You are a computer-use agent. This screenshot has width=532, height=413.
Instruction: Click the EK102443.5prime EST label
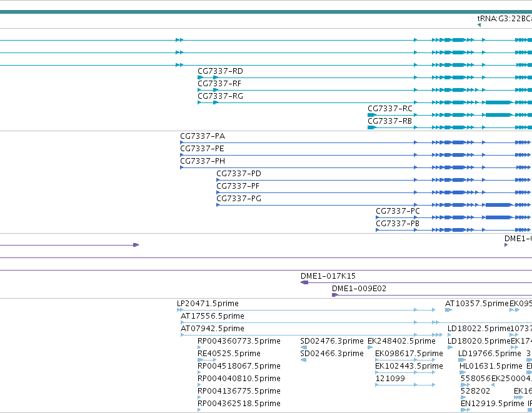409,366
